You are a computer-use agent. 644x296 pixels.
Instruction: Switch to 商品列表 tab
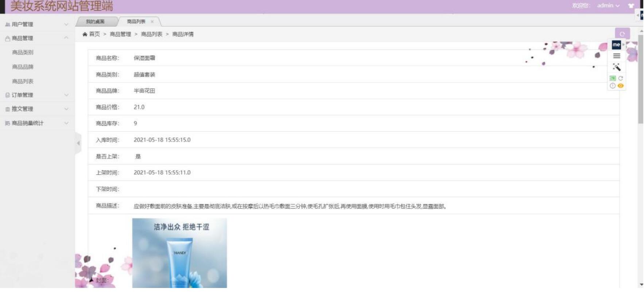point(136,22)
